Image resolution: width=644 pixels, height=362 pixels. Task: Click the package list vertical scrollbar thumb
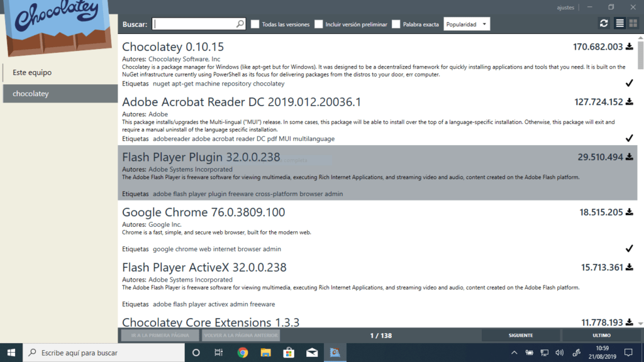pyautogui.click(x=640, y=55)
